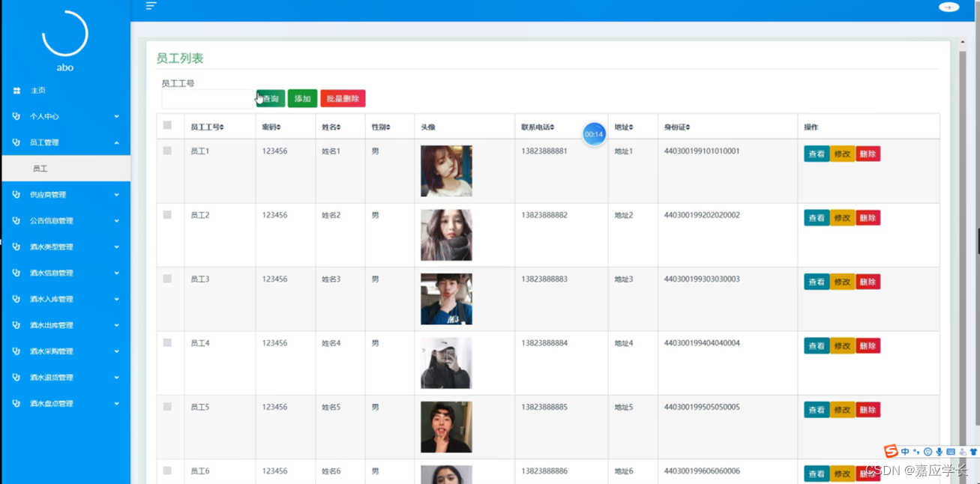Click the icon beside 酒水信息管理 in the sidebar
The image size is (980, 484).
point(16,273)
